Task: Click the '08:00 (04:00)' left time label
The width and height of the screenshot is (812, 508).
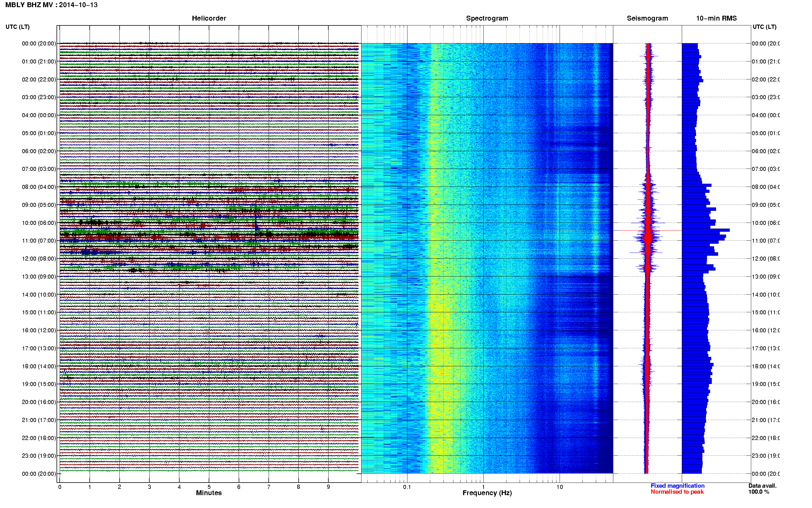Action: 39,187
